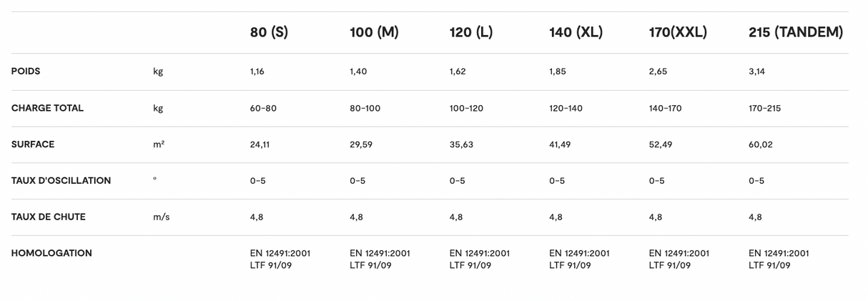Click the 120 (L) column heading
The height and width of the screenshot is (301, 868).
coord(471,32)
